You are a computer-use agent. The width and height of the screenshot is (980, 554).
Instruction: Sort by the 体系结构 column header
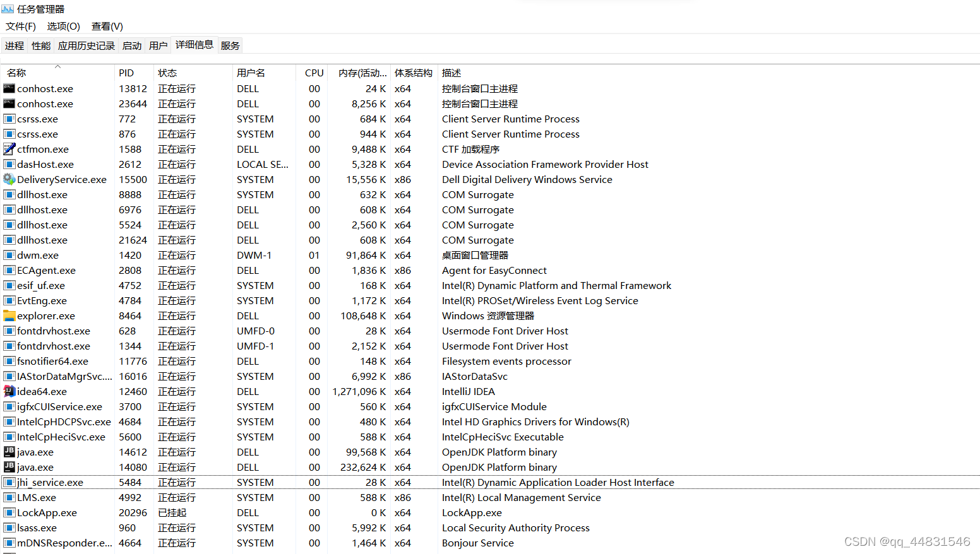coord(414,73)
